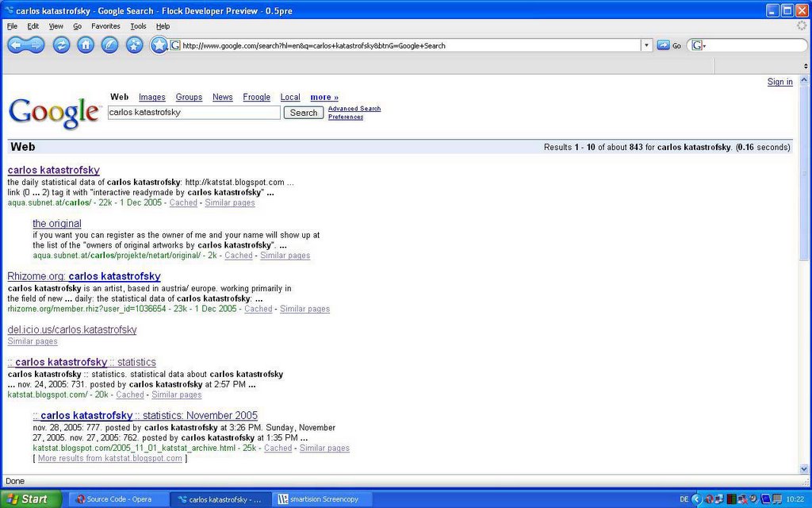Open Preferences link
Screen dimensions: 812x508
346,117
